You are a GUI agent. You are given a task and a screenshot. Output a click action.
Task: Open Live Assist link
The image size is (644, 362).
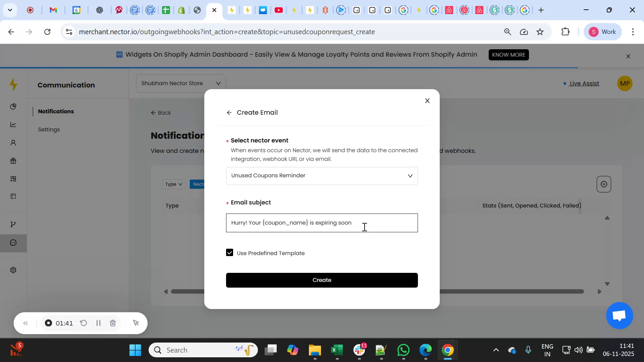[x=584, y=83]
